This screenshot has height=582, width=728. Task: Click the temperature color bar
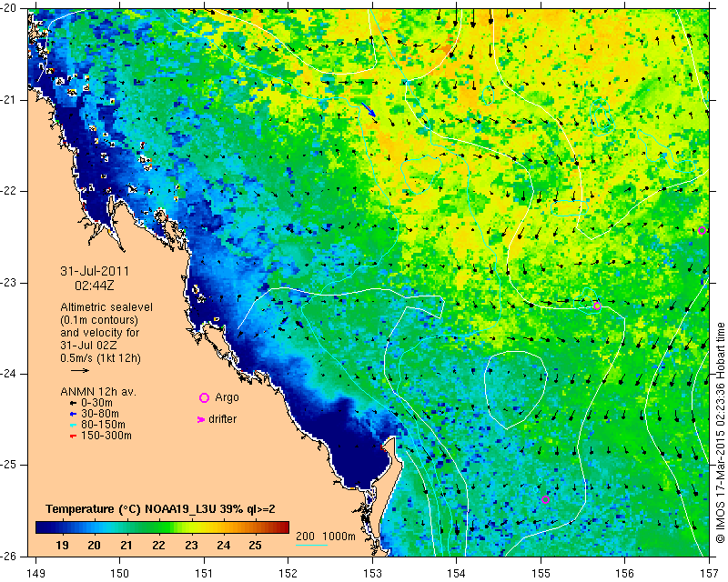[x=163, y=527]
